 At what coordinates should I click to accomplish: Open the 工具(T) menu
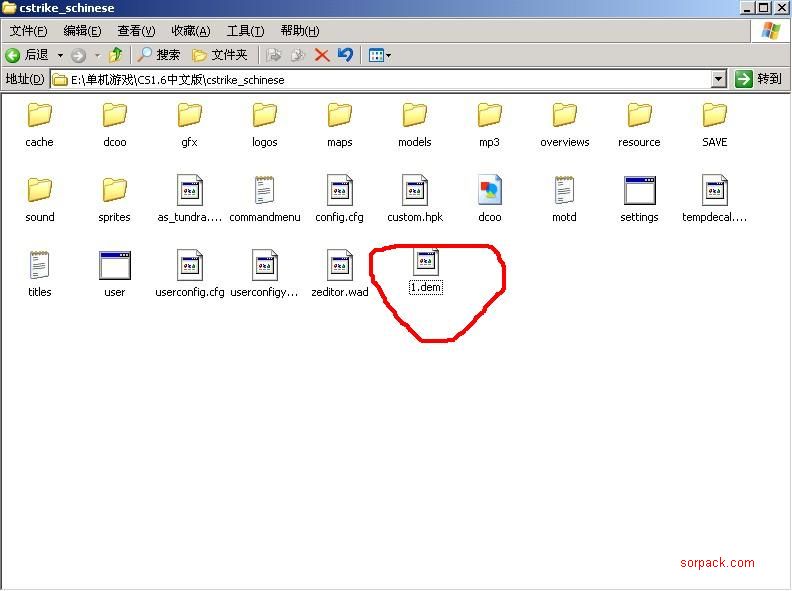tap(245, 31)
